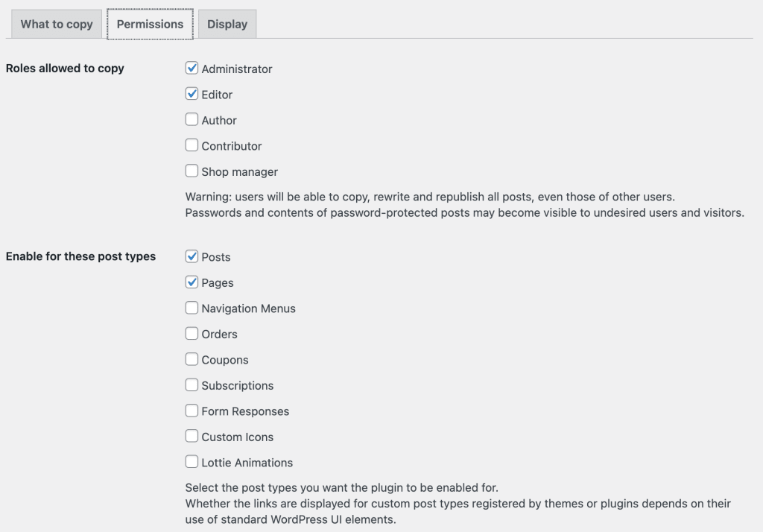Image resolution: width=763 pixels, height=532 pixels.
Task: Disable the plugin for Pages
Action: pos(191,282)
